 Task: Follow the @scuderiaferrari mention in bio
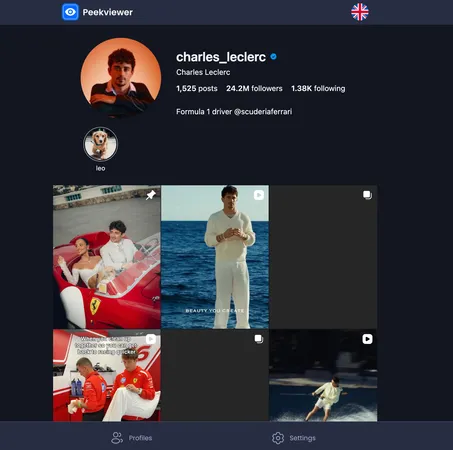(x=263, y=112)
